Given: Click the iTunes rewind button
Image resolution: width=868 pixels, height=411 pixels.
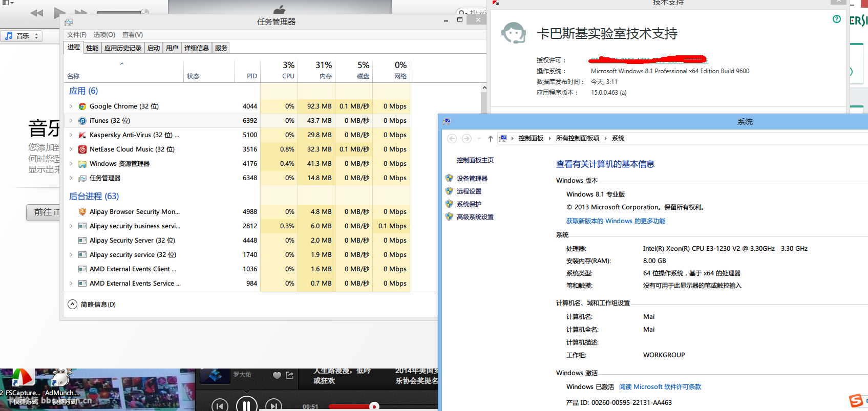Looking at the screenshot, I should pos(36,13).
